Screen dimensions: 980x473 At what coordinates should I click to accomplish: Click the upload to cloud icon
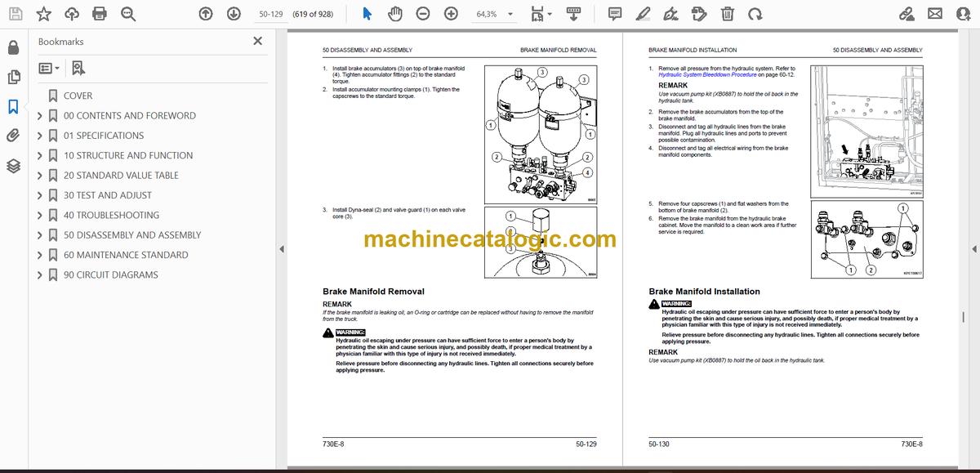click(x=72, y=14)
